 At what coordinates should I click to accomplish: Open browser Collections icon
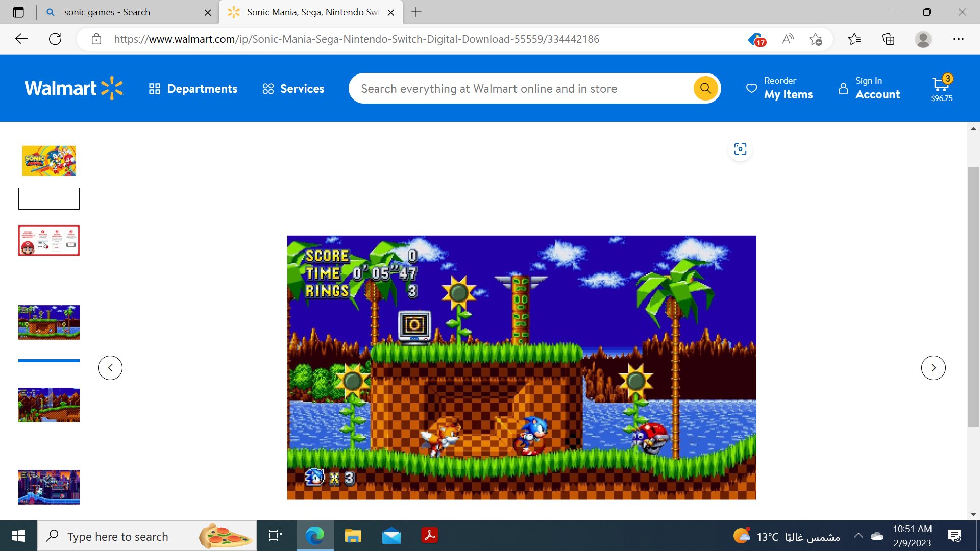[888, 39]
